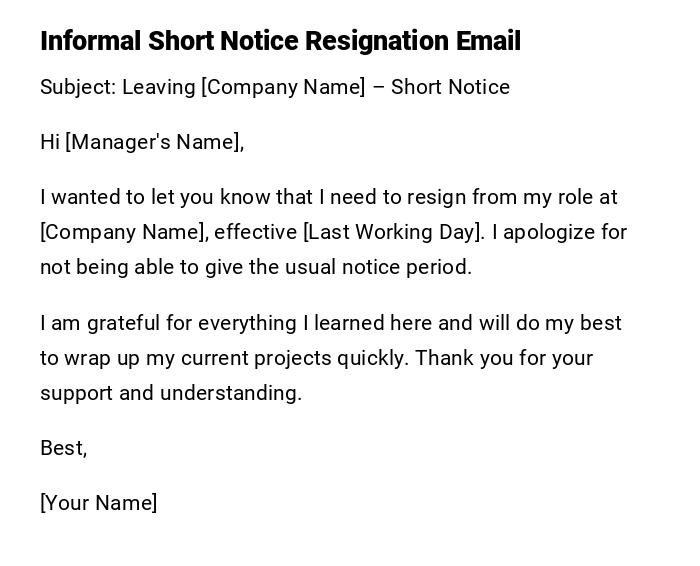This screenshot has width=700, height=566.
Task: Click the [Company Name] placeholder in the subject line
Action: (x=283, y=87)
